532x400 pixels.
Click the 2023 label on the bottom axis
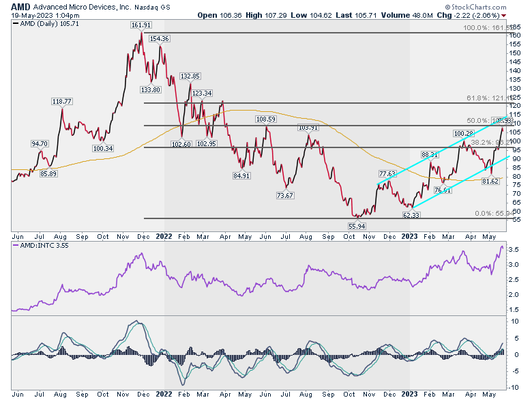pos(409,395)
